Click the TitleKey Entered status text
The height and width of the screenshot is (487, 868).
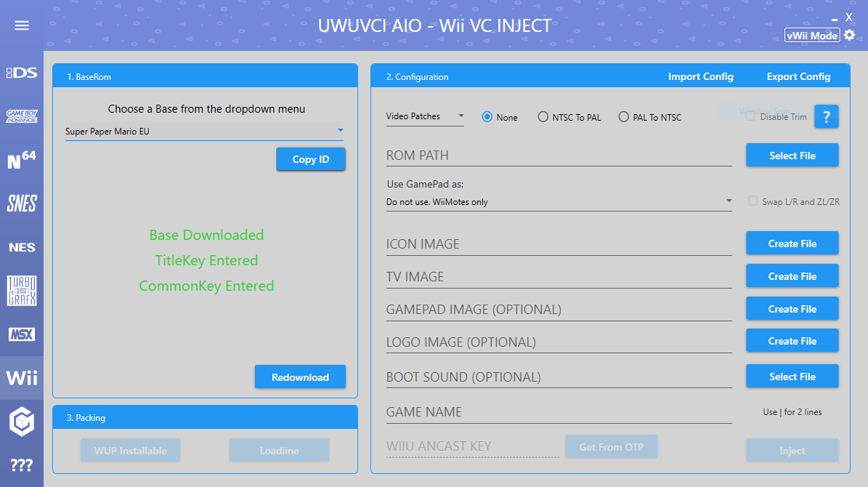tap(206, 260)
